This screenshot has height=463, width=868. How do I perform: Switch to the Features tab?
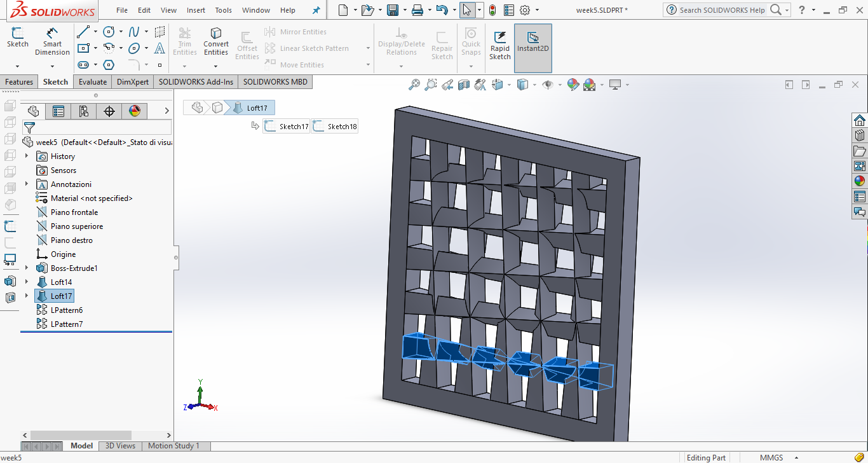(19, 81)
